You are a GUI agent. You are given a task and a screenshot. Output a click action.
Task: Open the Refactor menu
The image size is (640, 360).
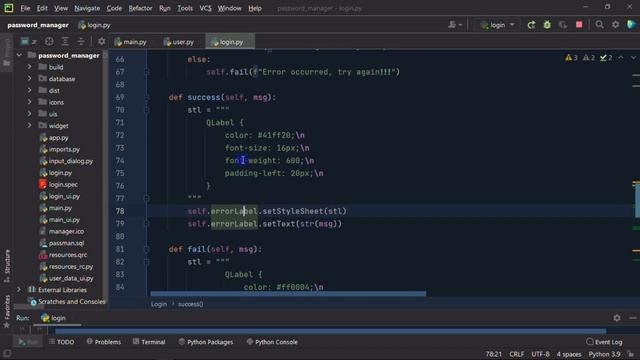tap(140, 8)
